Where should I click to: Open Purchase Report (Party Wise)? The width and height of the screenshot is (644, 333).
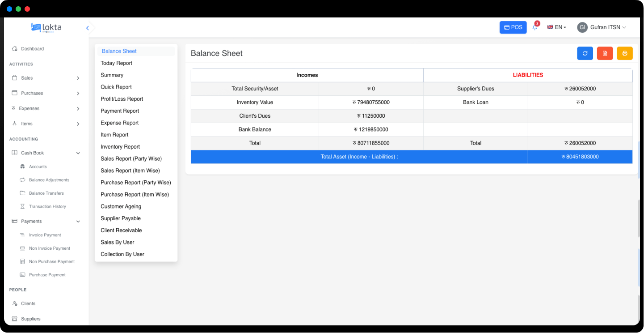tap(136, 183)
